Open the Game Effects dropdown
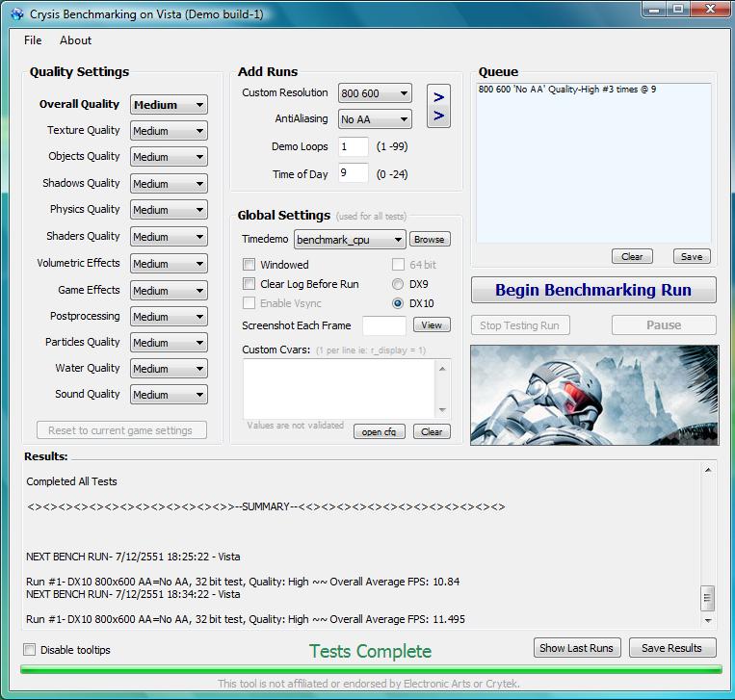 click(169, 291)
